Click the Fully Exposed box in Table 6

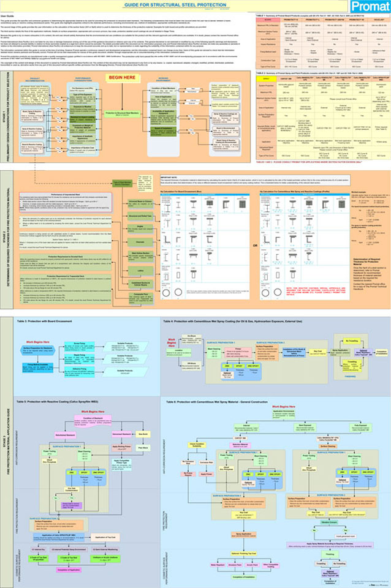[360, 428]
